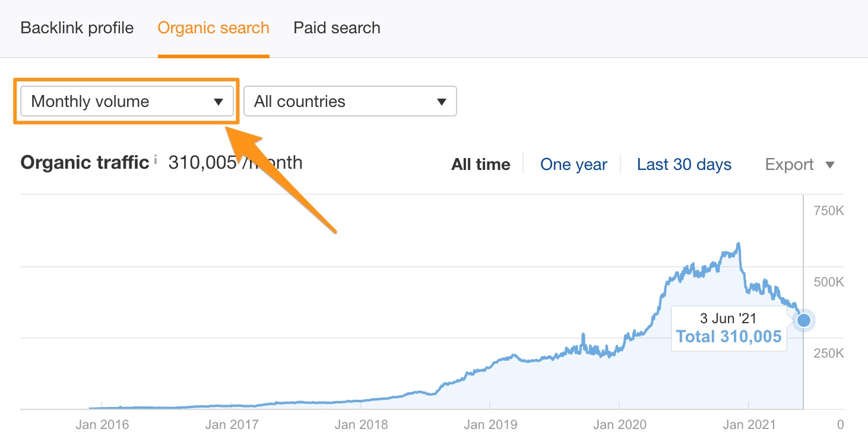Screen dimensions: 868x448
Task: Switch chart to Last 30 days
Action: (684, 165)
